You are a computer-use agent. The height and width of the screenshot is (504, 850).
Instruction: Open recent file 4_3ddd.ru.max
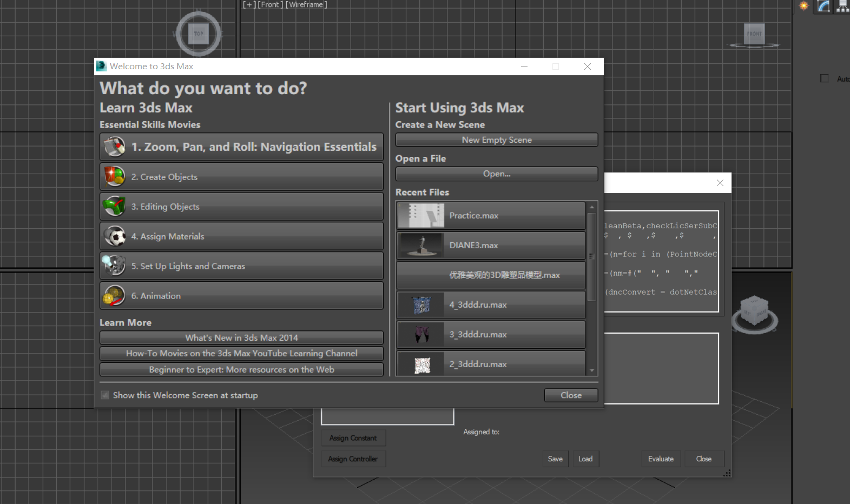pyautogui.click(x=491, y=304)
